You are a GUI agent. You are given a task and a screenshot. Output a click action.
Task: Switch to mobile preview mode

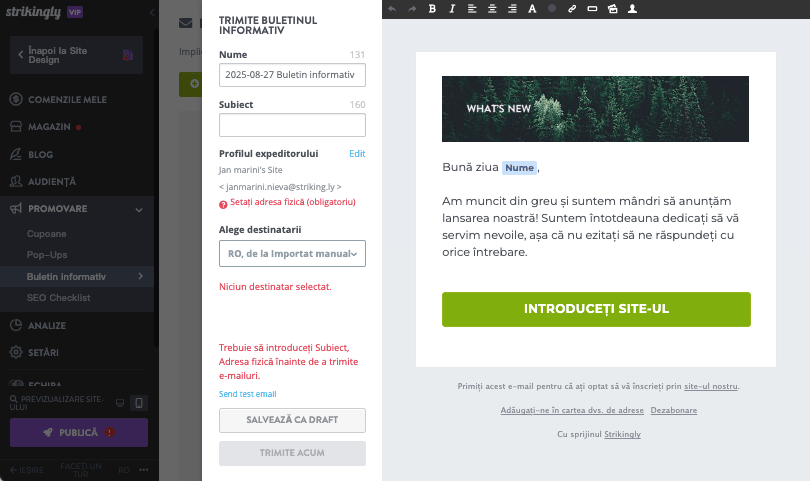(x=139, y=403)
